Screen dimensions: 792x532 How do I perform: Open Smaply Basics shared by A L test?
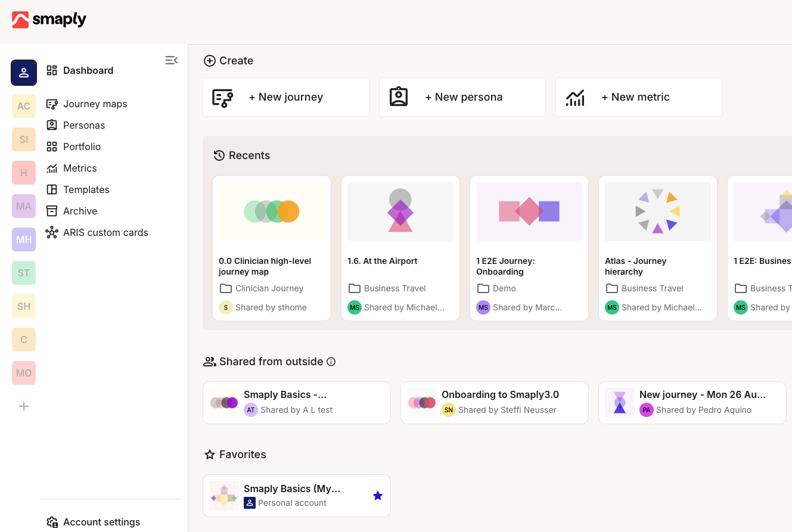click(x=297, y=403)
